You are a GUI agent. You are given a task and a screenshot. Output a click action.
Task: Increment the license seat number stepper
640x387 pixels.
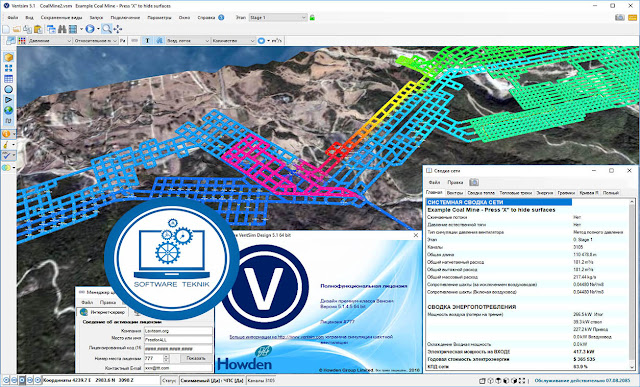(x=166, y=356)
